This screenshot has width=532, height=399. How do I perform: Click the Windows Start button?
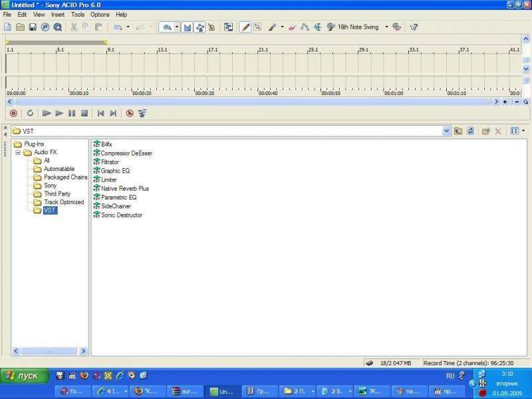(25, 376)
